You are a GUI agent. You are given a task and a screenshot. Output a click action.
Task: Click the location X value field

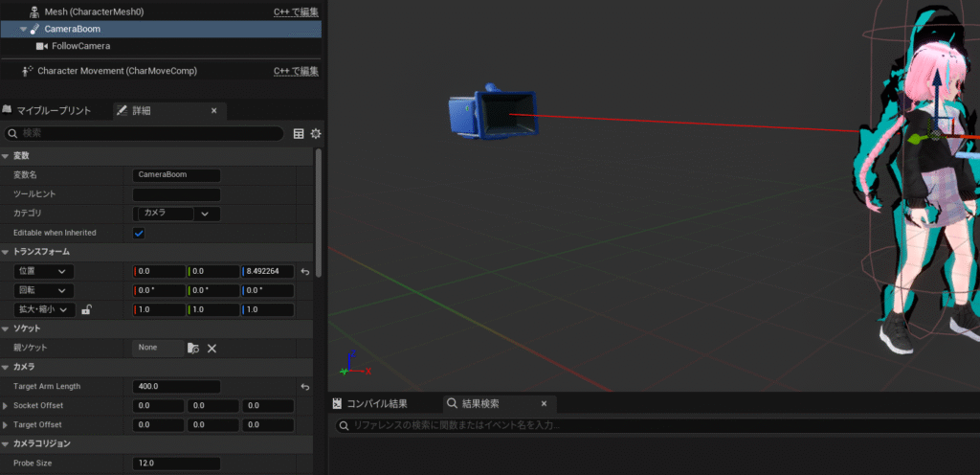160,271
